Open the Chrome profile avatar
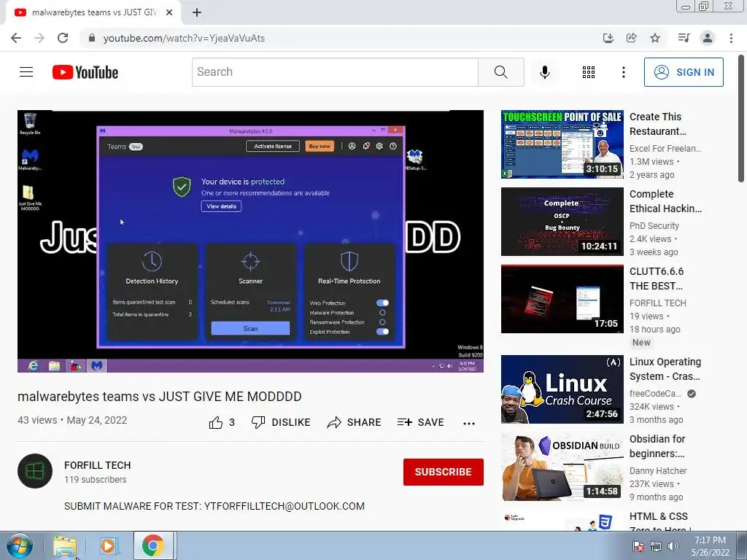The height and width of the screenshot is (560, 747). (708, 38)
